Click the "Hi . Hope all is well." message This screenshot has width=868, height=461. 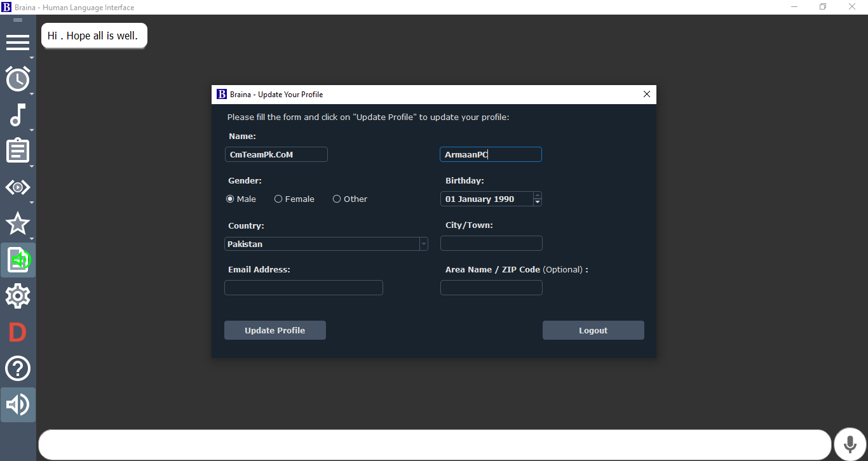click(94, 36)
